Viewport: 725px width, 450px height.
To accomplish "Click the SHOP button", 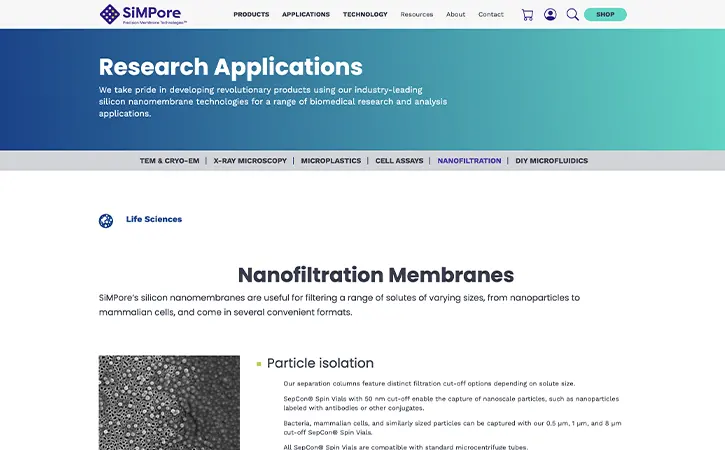I will click(x=605, y=14).
